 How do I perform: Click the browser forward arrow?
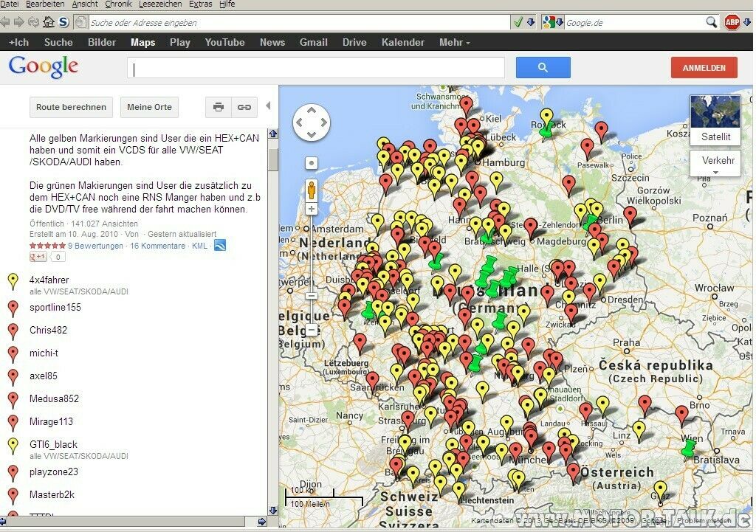[19, 22]
